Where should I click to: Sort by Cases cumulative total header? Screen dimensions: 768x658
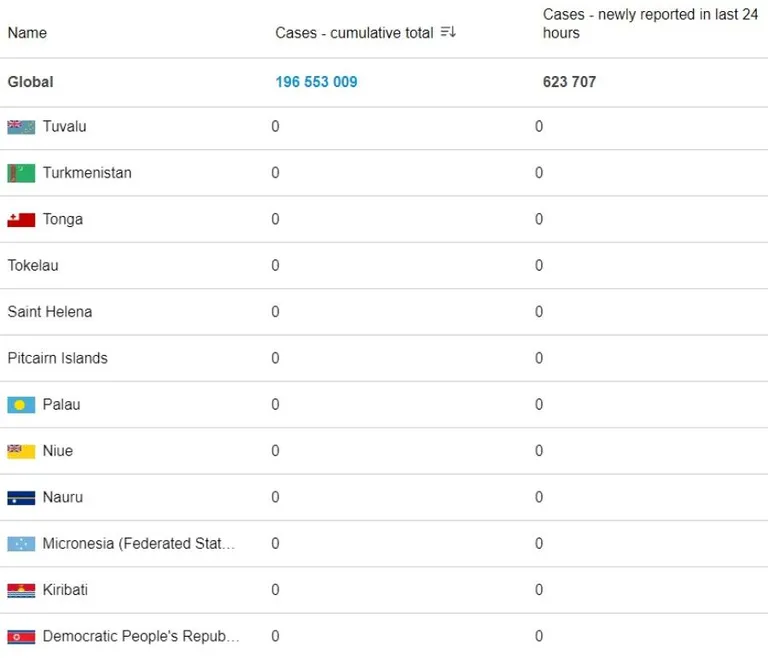354,33
